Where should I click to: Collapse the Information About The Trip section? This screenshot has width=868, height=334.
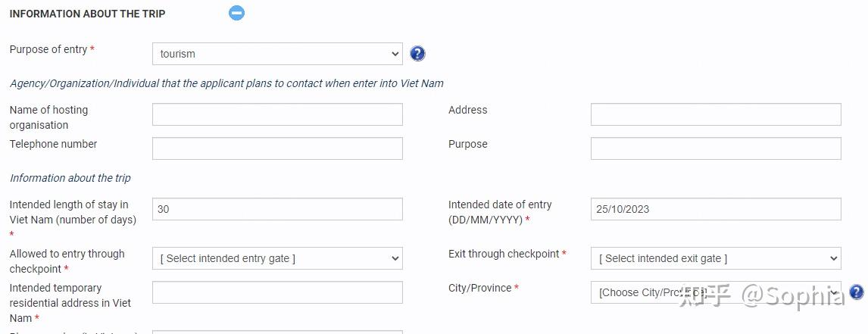236,13
